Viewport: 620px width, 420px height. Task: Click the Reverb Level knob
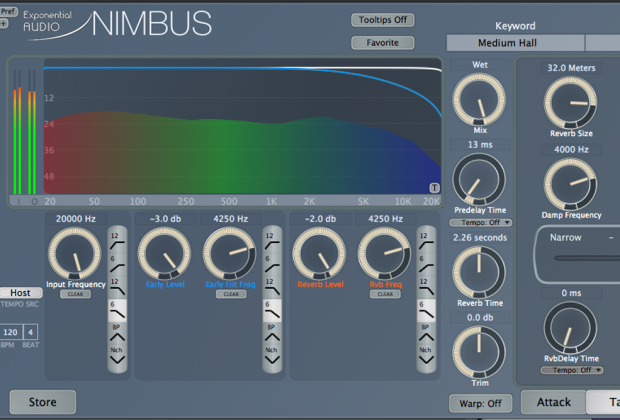click(319, 254)
